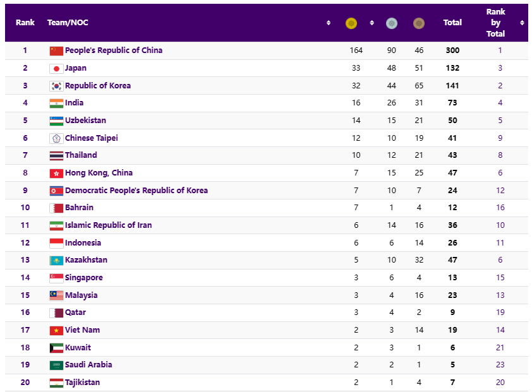This screenshot has width=532, height=392.
Task: Click the bronze medal column icon
Action: 419,23
